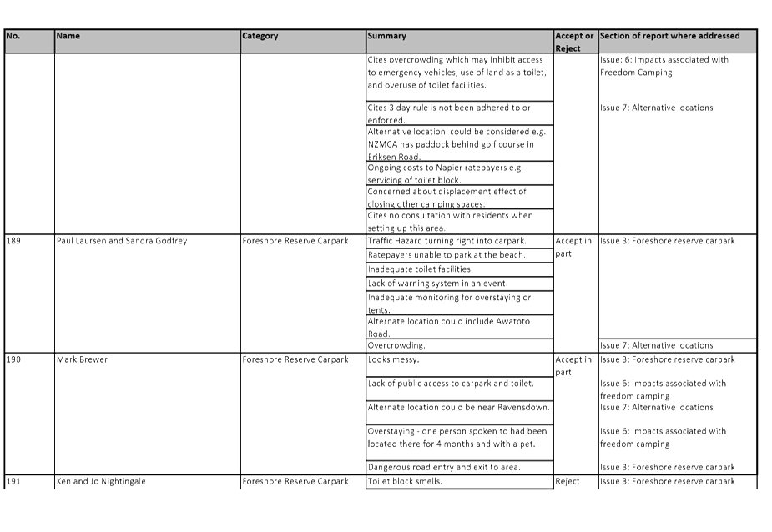Select 'Inadequate toilet facilities' cell
Viewport: 772px width, 532px height.
(460, 269)
